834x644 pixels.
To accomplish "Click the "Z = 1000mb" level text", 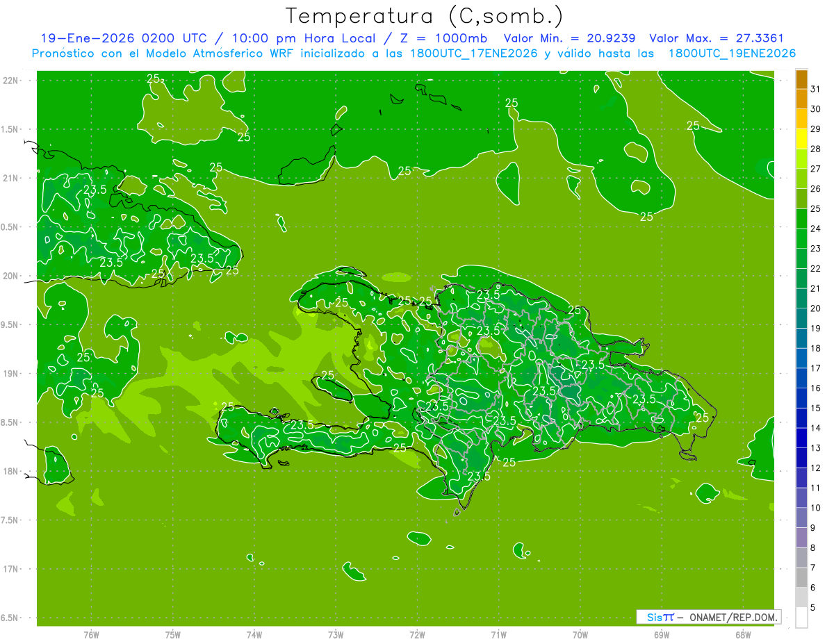I will pyautogui.click(x=443, y=39).
